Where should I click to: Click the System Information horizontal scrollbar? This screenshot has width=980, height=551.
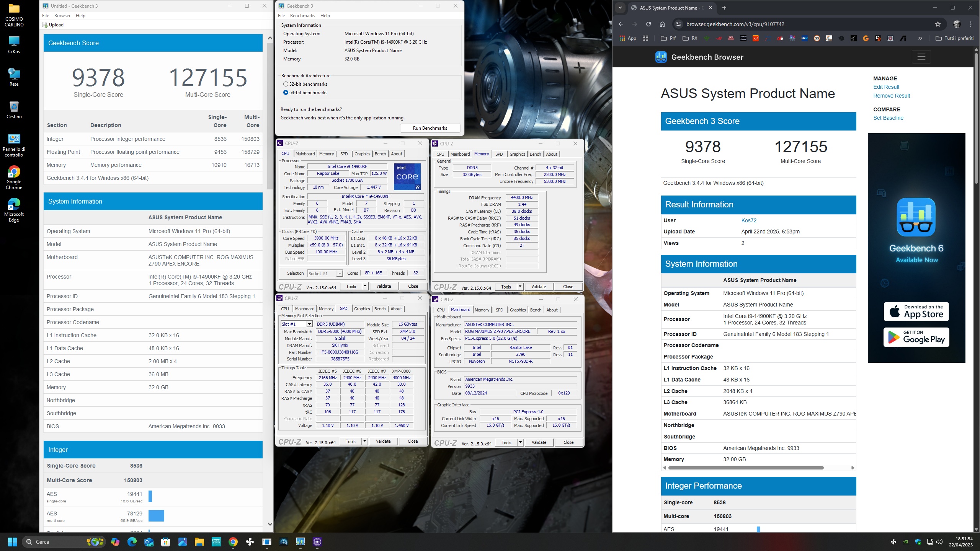pos(746,468)
